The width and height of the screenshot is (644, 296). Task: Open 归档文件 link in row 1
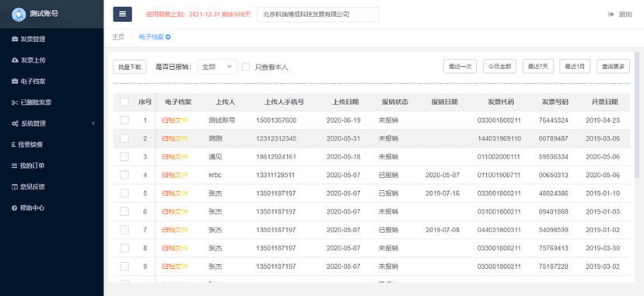[x=174, y=120]
